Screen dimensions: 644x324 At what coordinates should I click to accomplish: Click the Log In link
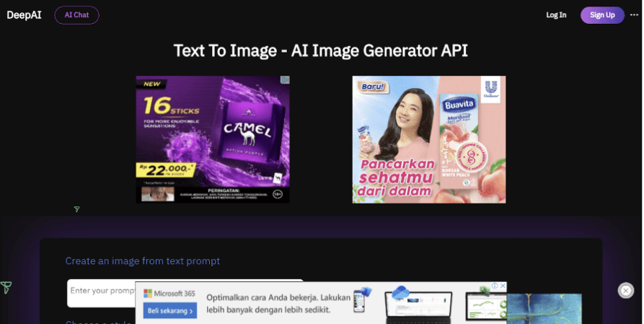[x=556, y=15]
